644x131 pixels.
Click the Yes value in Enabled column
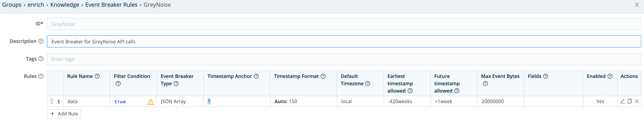[x=600, y=102]
